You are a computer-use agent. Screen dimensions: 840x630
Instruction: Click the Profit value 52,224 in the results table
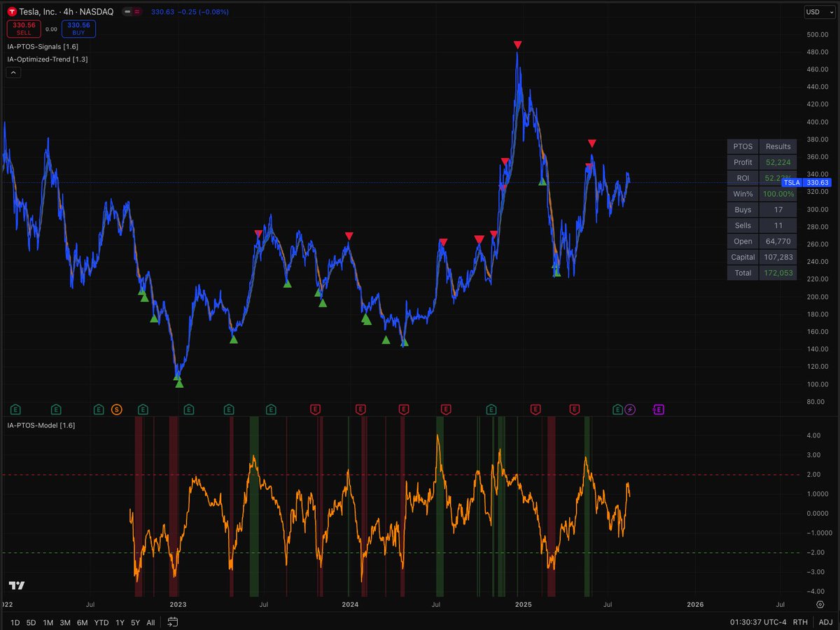778,162
